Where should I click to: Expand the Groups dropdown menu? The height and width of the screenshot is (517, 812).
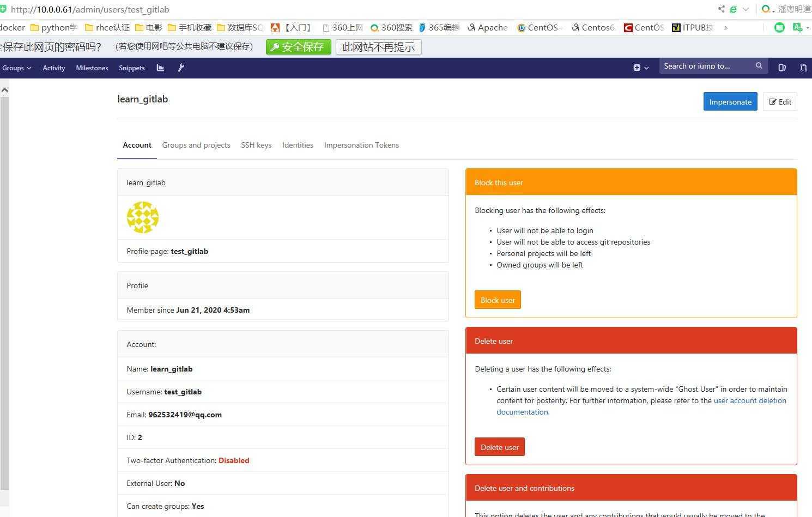pyautogui.click(x=17, y=68)
